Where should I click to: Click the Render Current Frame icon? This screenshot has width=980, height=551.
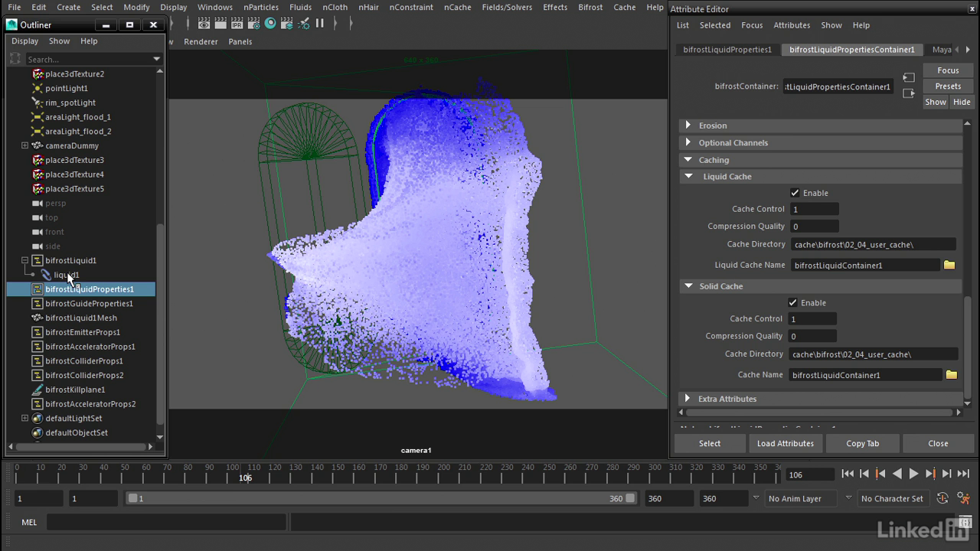pyautogui.click(x=220, y=23)
